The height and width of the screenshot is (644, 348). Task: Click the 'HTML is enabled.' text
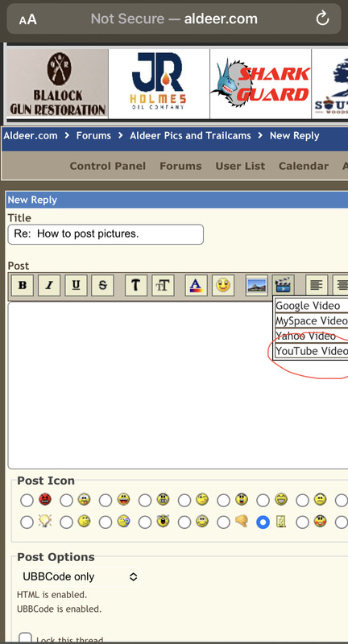click(52, 594)
